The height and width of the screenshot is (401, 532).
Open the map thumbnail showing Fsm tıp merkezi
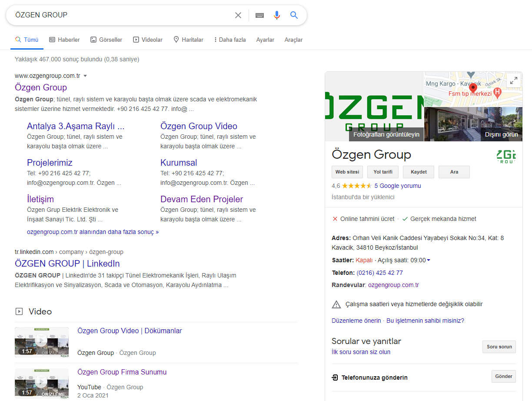pos(473,89)
